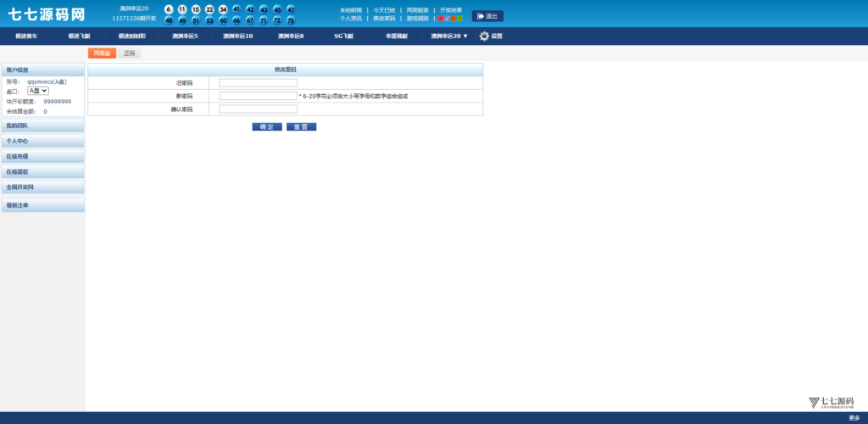This screenshot has width=868, height=424.
Task: Click the 旧密码 old password input field
Action: 258,83
